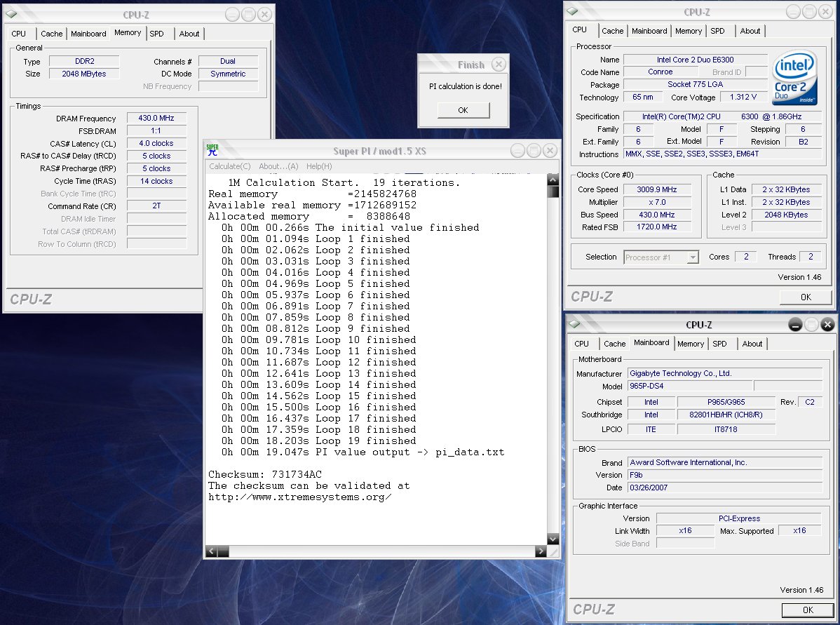Close the Super PI window

(550, 151)
